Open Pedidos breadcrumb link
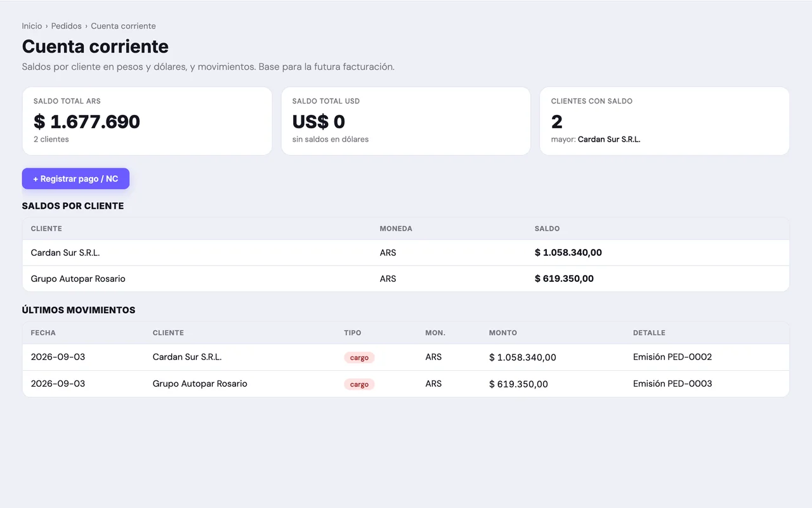 [67, 26]
